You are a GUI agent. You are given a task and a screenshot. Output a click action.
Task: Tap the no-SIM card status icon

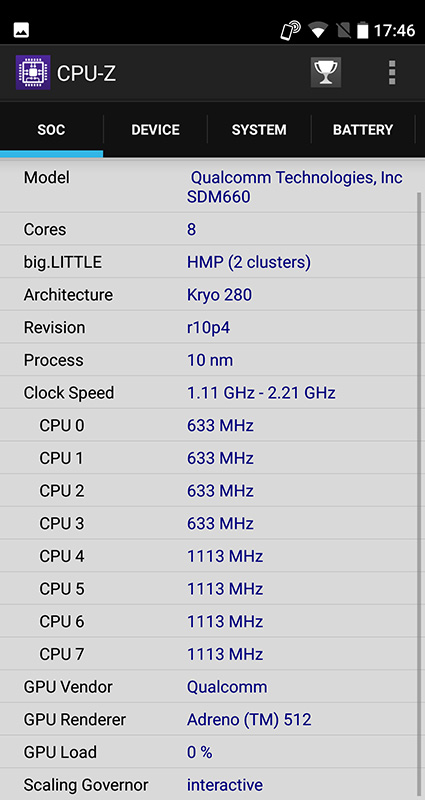pos(343,31)
